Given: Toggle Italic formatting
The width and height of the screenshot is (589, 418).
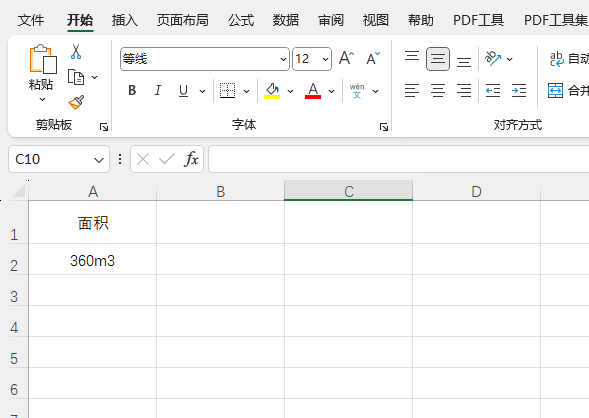Looking at the screenshot, I should click(x=158, y=91).
